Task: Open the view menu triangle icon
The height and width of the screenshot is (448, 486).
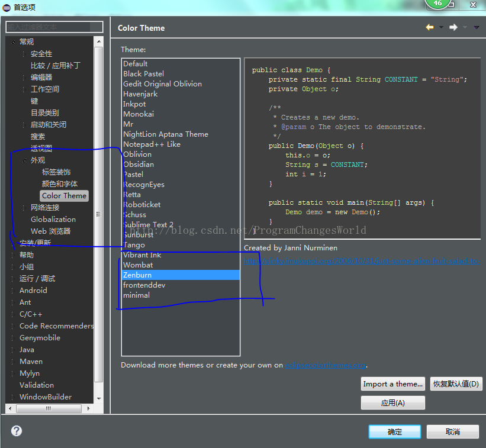Action: (477, 28)
